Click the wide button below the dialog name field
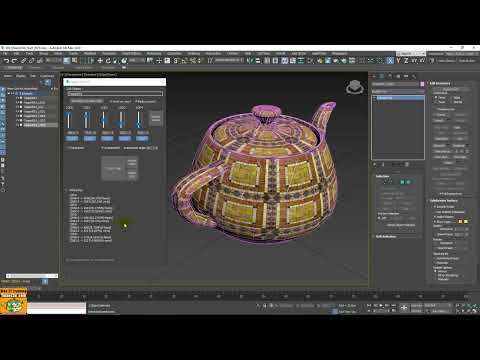Screen dimensions: 480x360 coord(86,101)
